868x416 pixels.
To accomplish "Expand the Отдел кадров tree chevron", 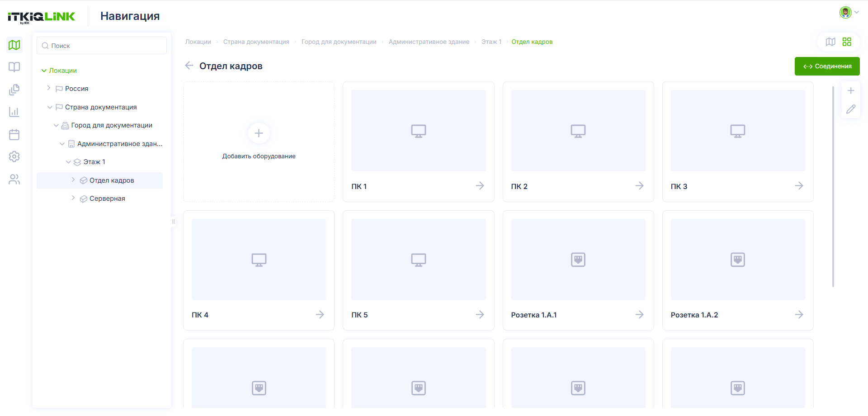I will click(x=73, y=180).
